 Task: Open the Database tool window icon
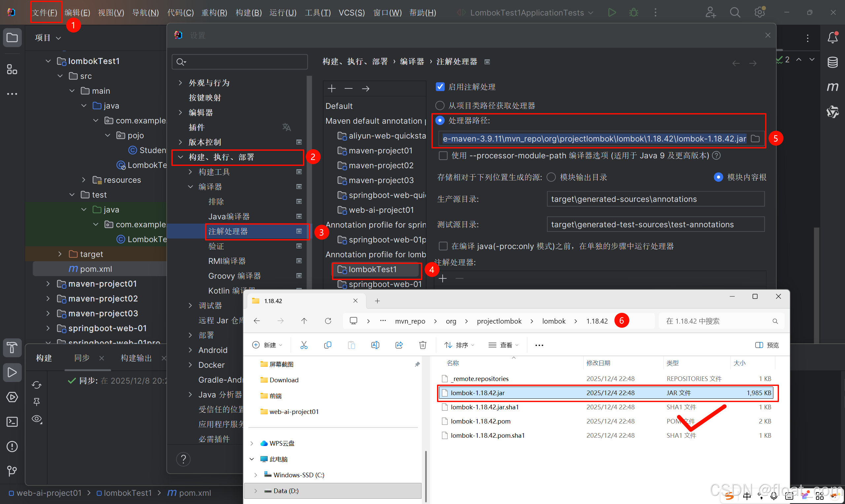point(832,62)
